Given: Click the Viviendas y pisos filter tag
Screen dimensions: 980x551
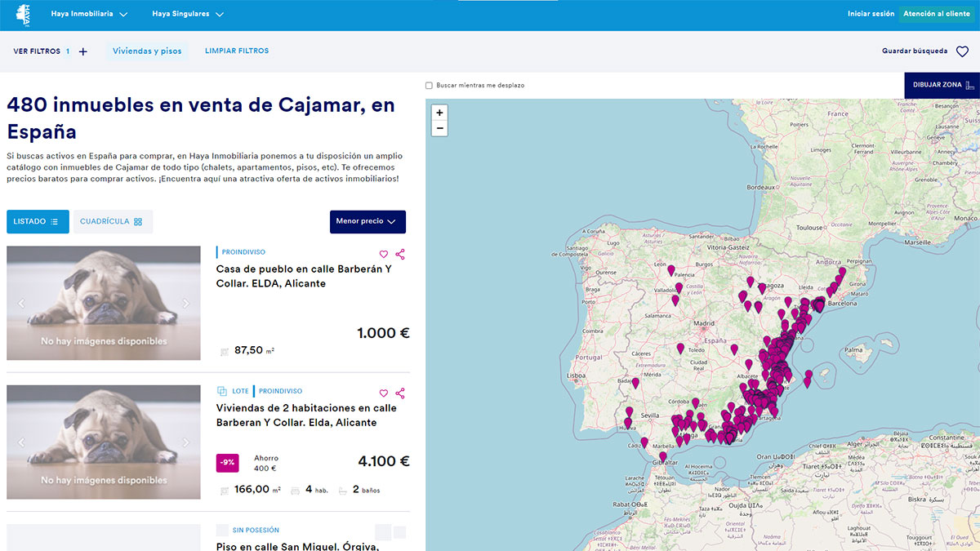Looking at the screenshot, I should tap(147, 51).
